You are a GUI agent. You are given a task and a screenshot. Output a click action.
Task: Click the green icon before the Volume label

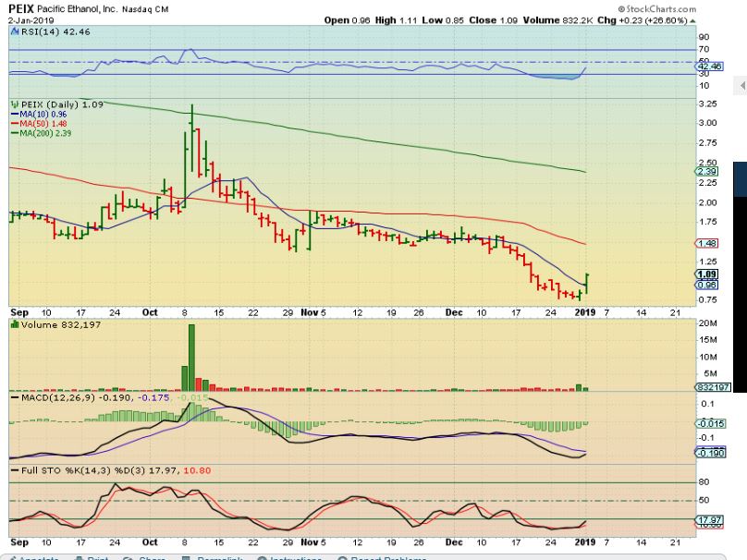click(15, 324)
